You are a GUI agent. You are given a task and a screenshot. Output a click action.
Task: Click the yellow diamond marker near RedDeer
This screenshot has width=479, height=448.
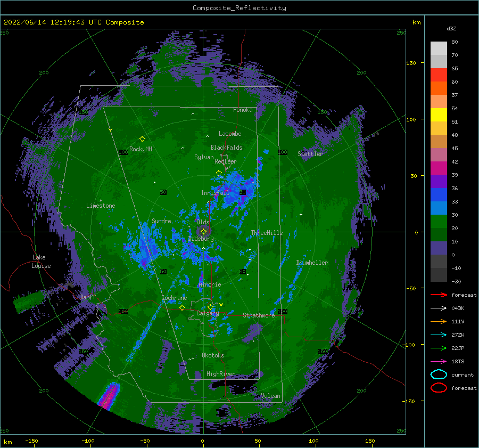click(x=219, y=173)
